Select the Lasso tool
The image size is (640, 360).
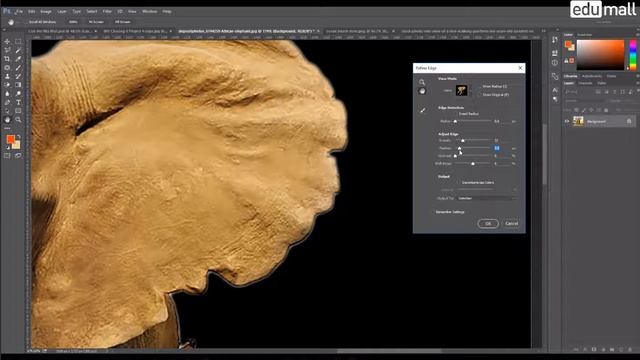(x=7, y=50)
